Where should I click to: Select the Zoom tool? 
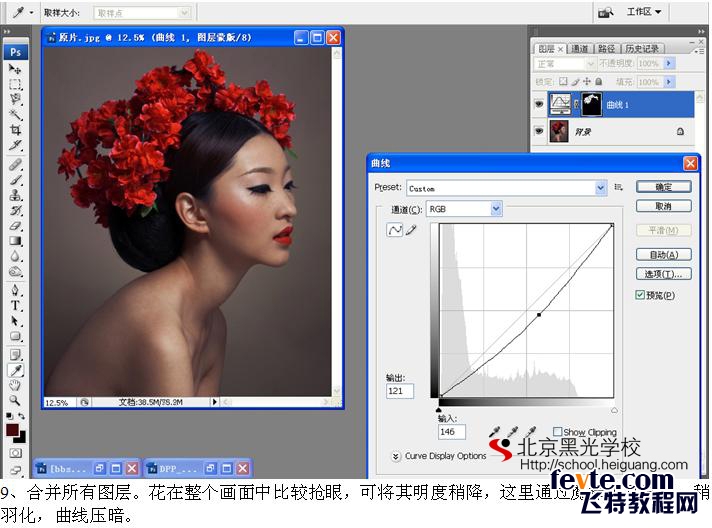(x=15, y=400)
